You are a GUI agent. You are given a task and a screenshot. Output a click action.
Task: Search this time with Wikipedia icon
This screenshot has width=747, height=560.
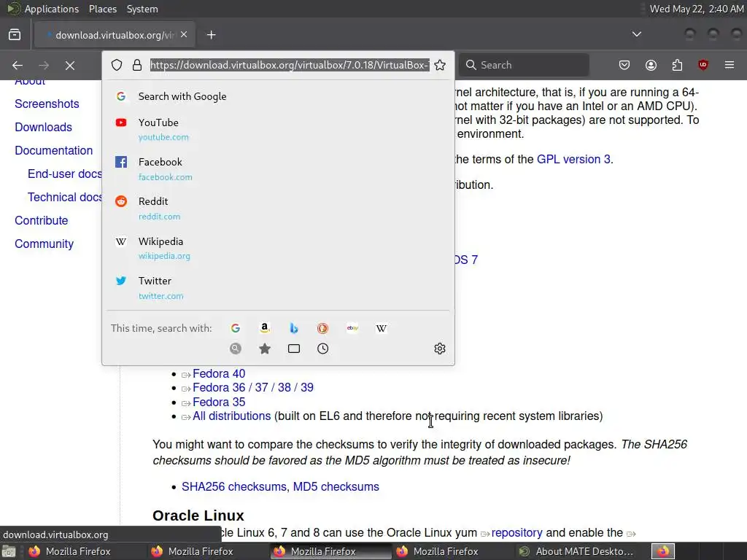coord(381,328)
